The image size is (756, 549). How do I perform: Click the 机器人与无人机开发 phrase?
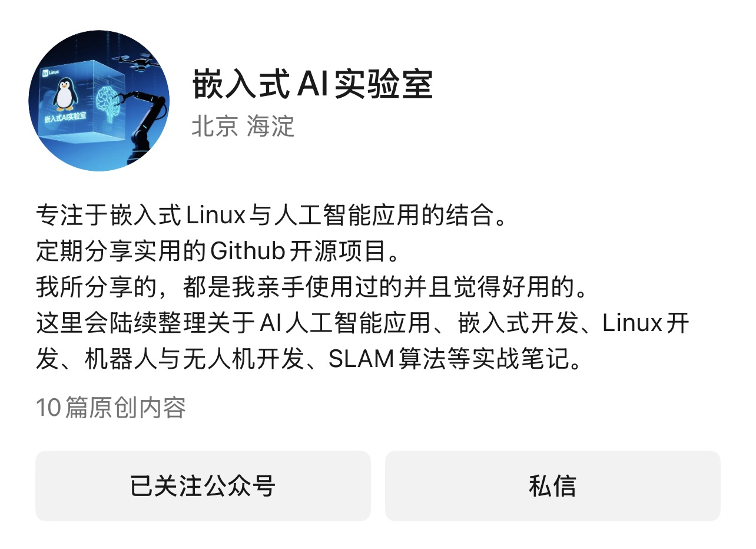click(195, 359)
